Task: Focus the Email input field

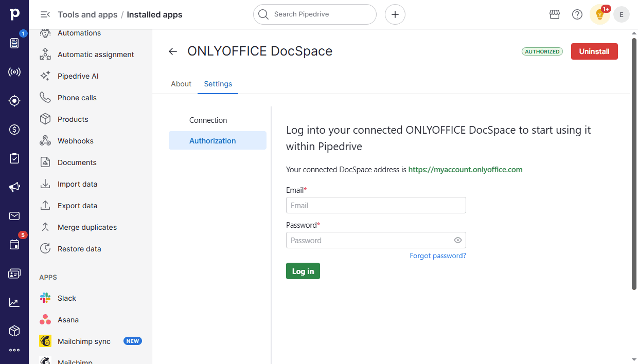Action: click(x=376, y=205)
